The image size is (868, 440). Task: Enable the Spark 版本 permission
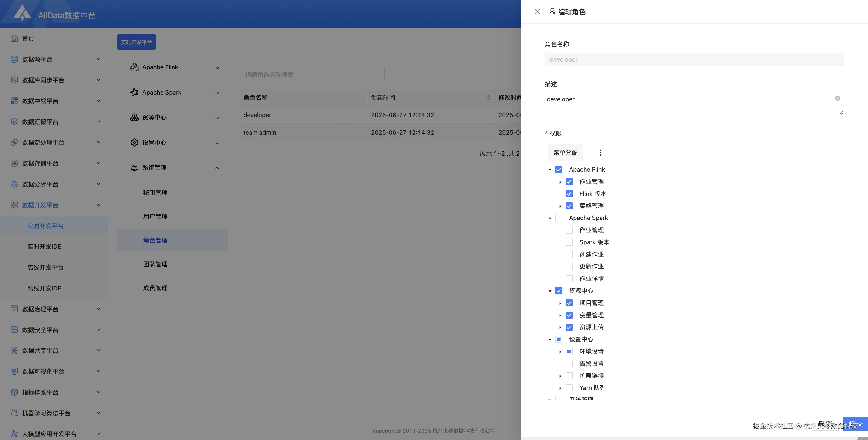point(569,242)
